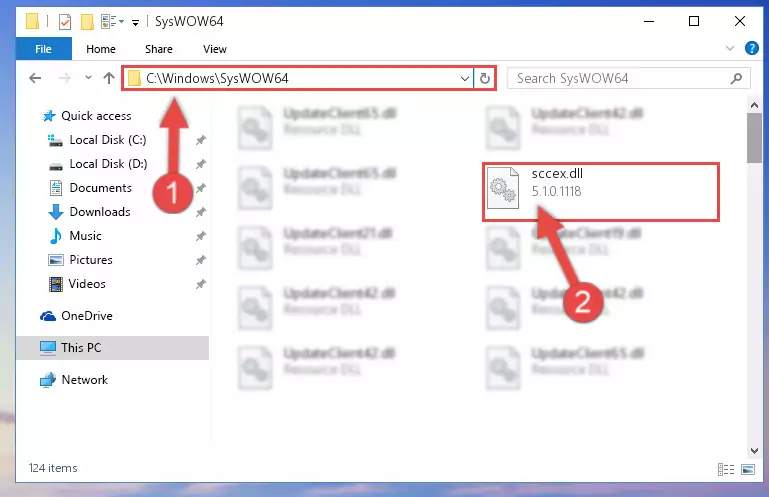The image size is (769, 497).
Task: Click the address bar path C:\Windows\SysWOW64
Action: click(217, 78)
